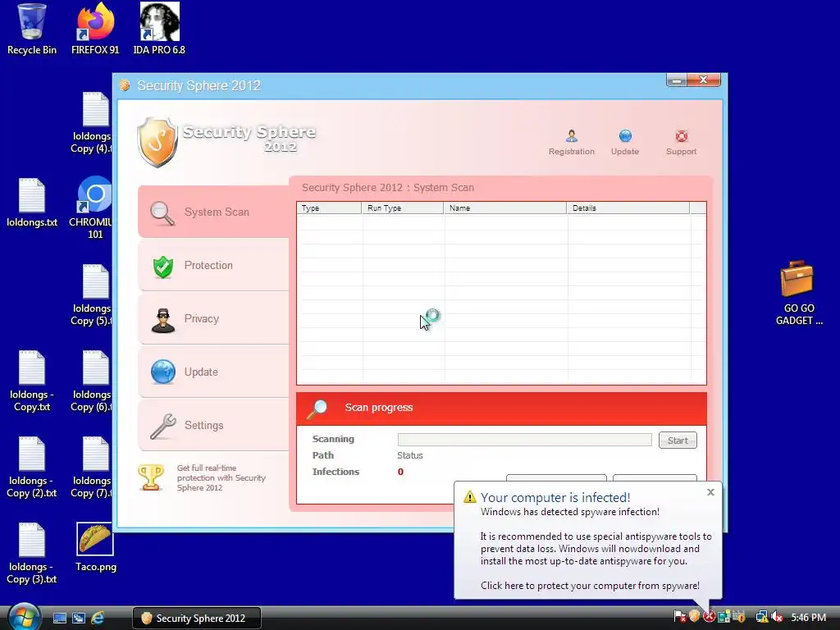This screenshot has height=630, width=840.
Task: Select loldongs - Copy (6) desktop file
Action: click(x=92, y=381)
